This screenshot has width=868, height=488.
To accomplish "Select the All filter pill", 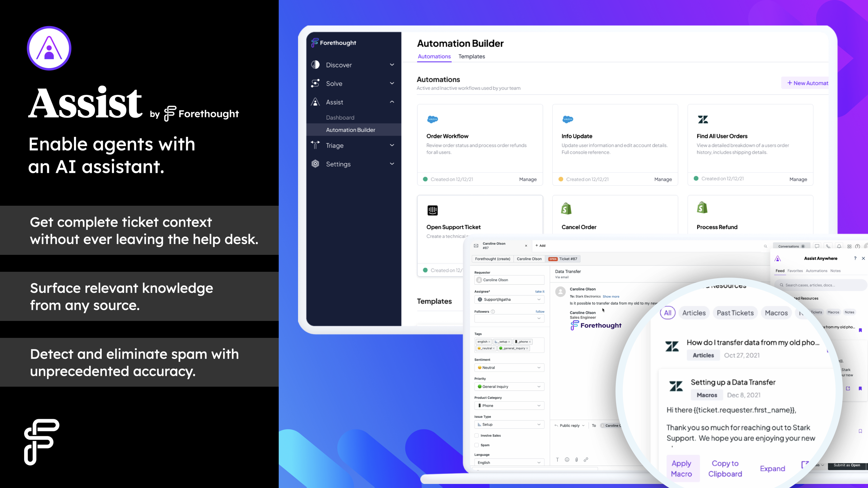I will [x=667, y=313].
